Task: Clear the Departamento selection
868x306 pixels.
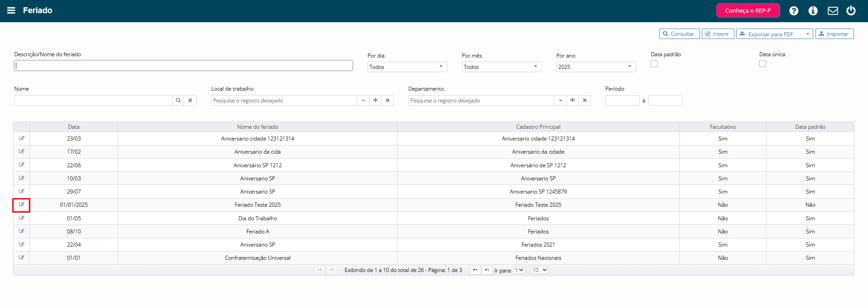Action: coord(585,100)
